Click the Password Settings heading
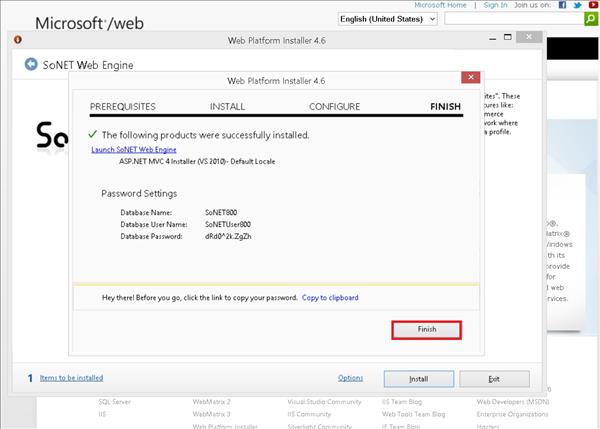This screenshot has width=600, height=429. coord(139,194)
